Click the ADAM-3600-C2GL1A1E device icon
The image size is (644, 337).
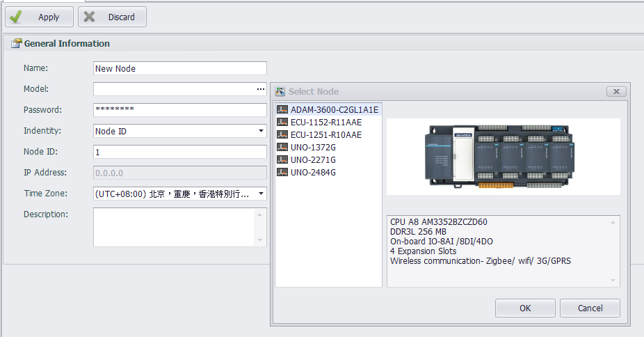(x=282, y=110)
